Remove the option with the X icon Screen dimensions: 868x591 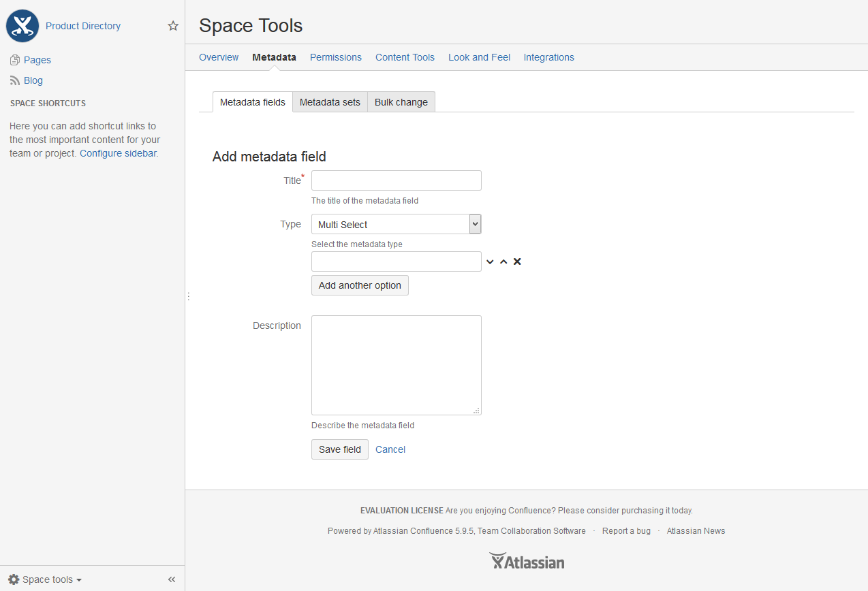[x=517, y=262]
